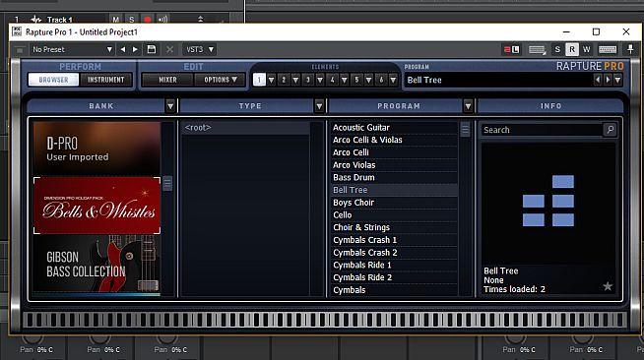Open the VST3 dropdown menu
Image resolution: width=644 pixels, height=360 pixels.
199,49
